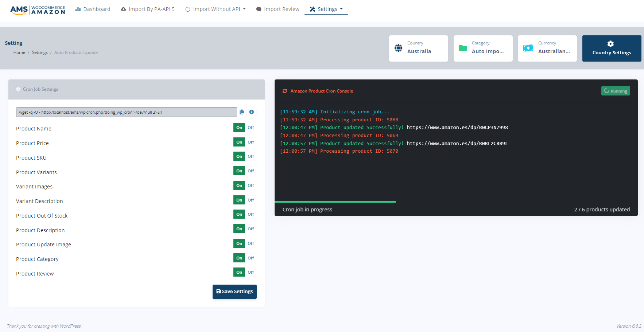644x332 pixels.
Task: Turn Product Category toggle On
Action: point(239,258)
